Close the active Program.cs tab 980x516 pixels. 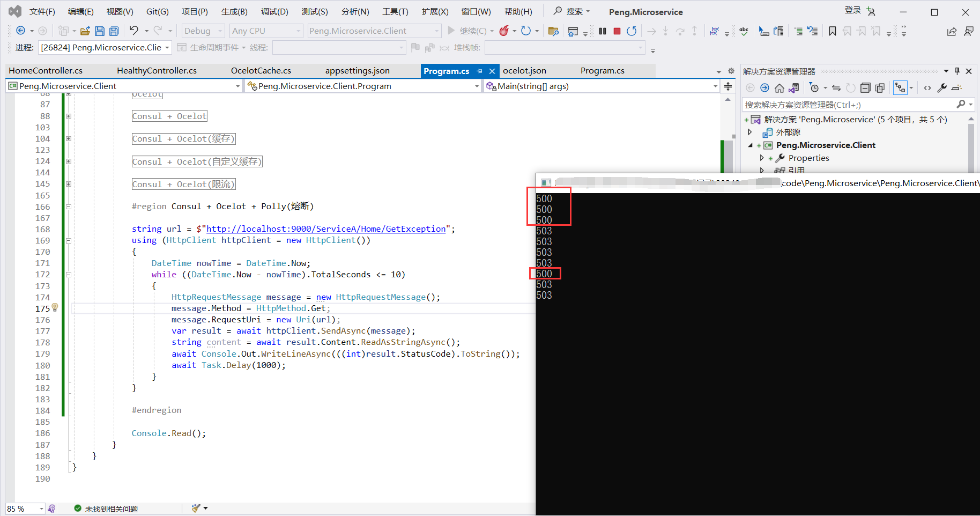[x=492, y=71]
